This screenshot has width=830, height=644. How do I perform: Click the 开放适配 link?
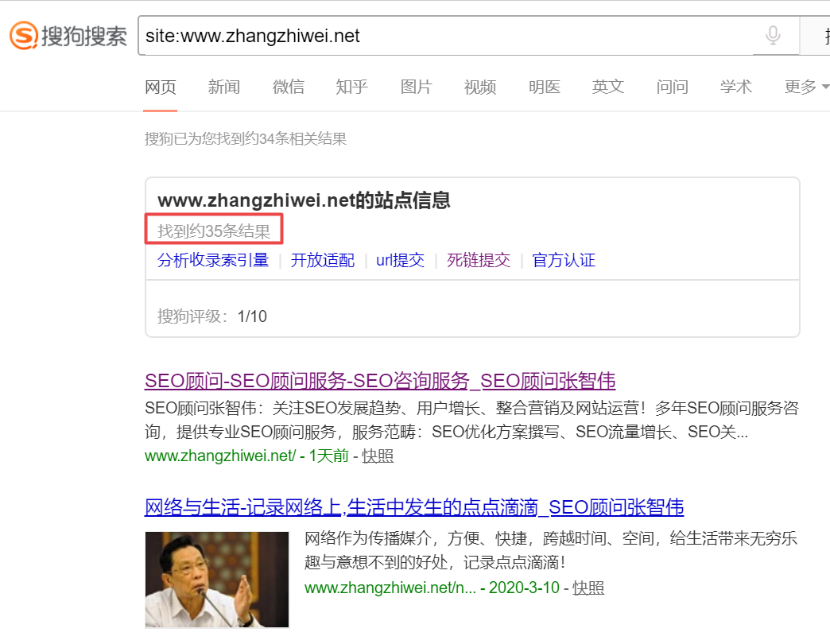(x=323, y=260)
